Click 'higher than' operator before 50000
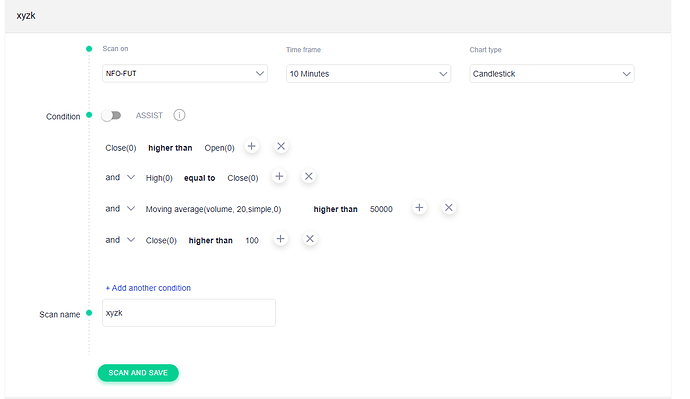 [x=335, y=209]
